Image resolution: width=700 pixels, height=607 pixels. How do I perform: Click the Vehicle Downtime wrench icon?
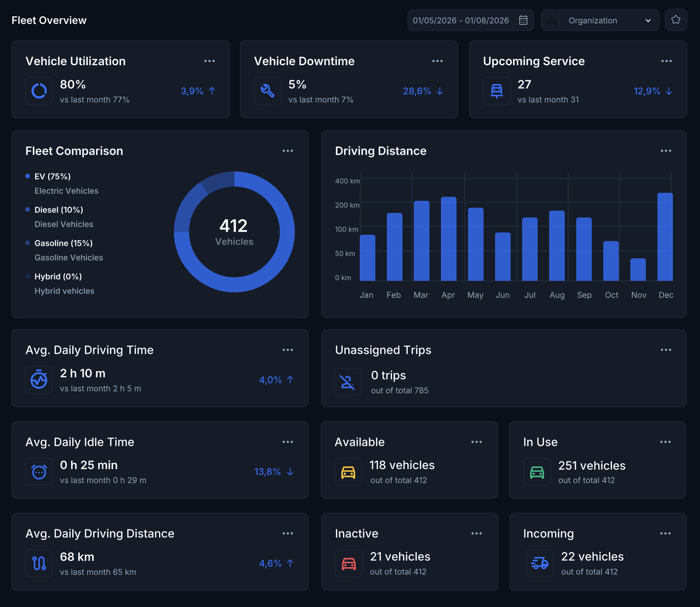coord(267,91)
